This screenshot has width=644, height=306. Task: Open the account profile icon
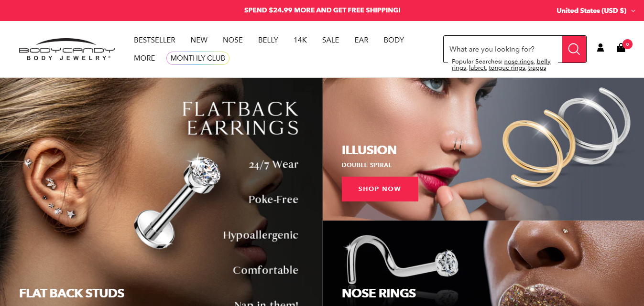600,48
